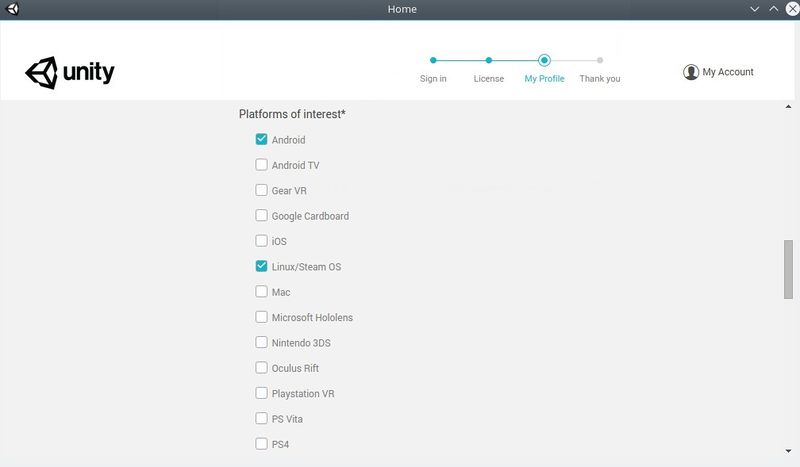Click the License step dot

point(489,60)
